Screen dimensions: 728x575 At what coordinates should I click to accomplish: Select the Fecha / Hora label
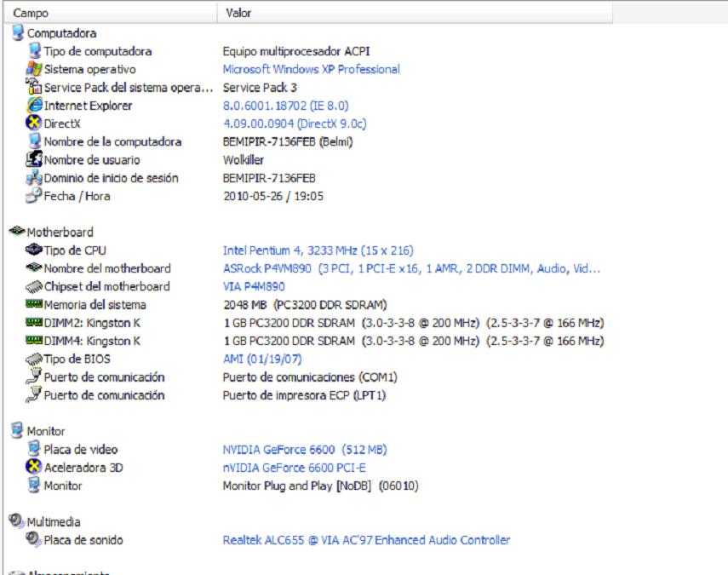(77, 196)
